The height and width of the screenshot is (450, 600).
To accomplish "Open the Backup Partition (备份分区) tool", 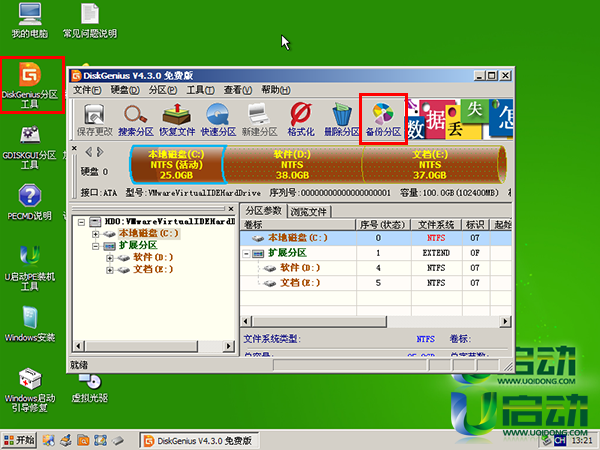I will 383,120.
